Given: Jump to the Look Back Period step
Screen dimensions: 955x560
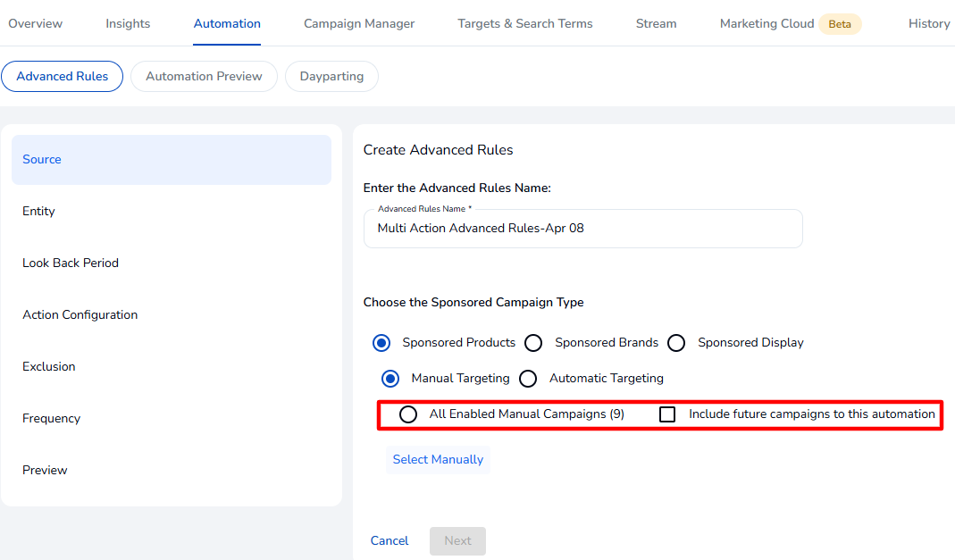Looking at the screenshot, I should [x=71, y=263].
